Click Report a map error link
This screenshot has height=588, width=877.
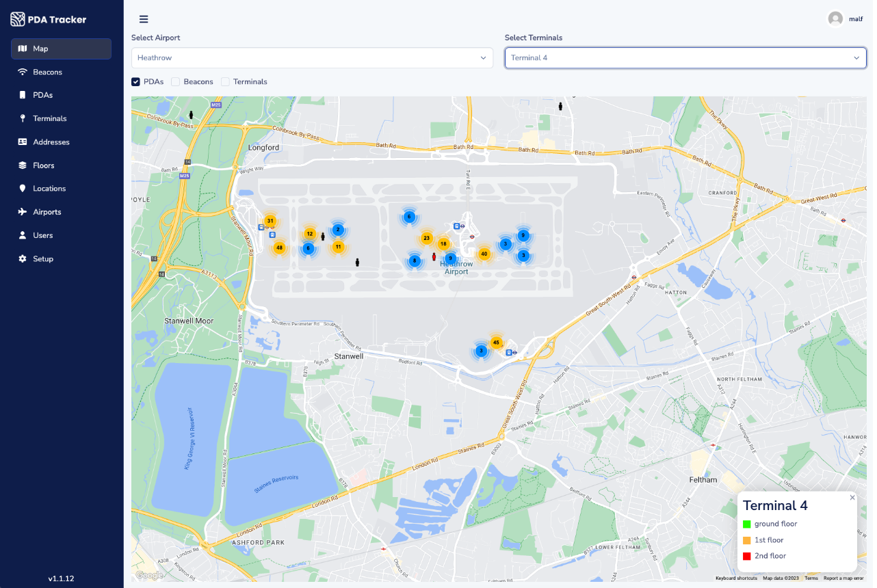tap(843, 578)
